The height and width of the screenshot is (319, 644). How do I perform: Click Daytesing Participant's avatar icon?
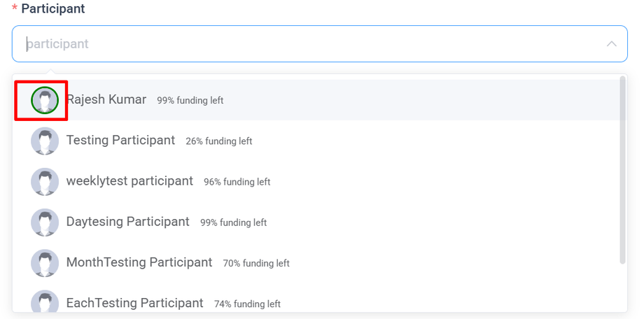[45, 222]
